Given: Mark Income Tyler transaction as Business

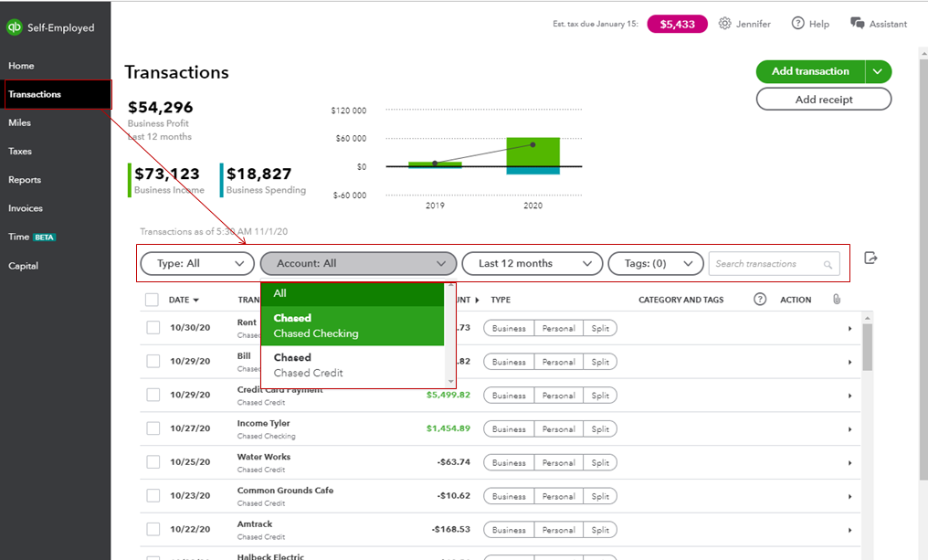Looking at the screenshot, I should pyautogui.click(x=509, y=429).
